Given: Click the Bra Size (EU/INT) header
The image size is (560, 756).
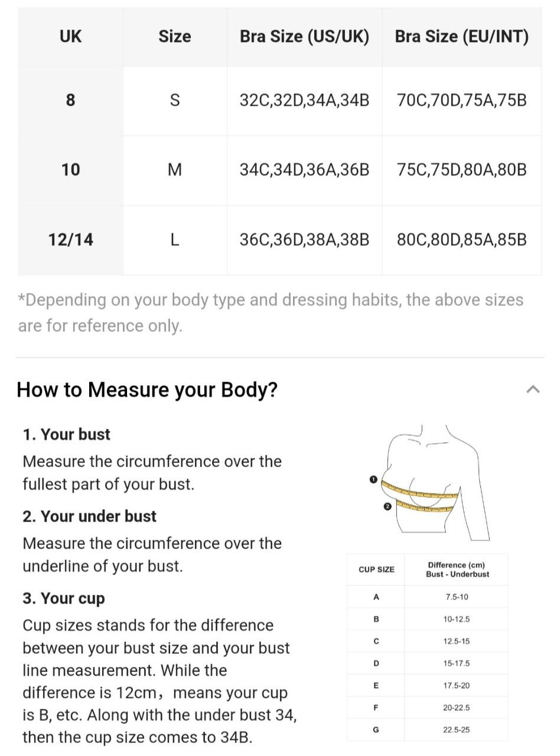Looking at the screenshot, I should [461, 37].
